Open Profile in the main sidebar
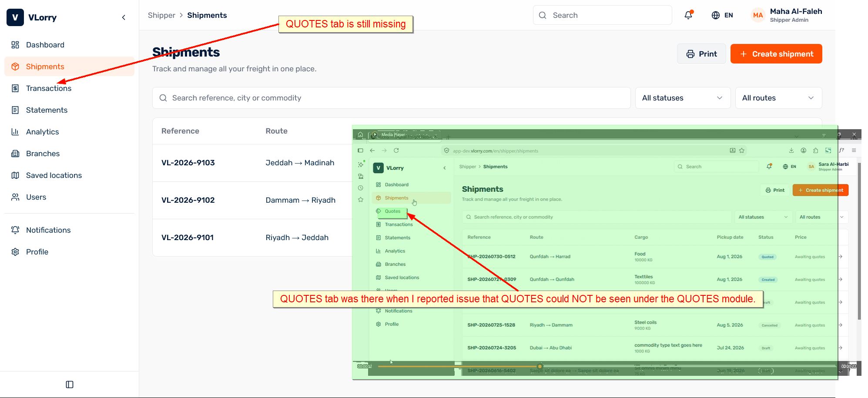 point(69,252)
